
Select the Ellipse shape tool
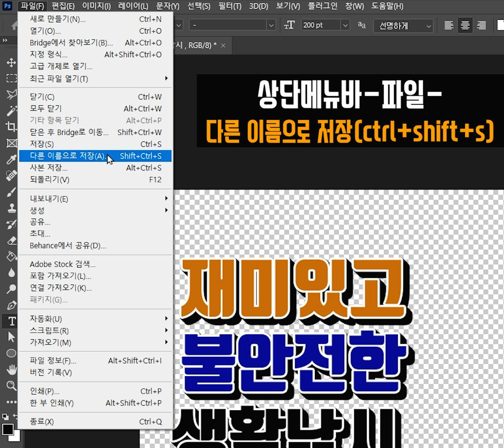(11, 353)
